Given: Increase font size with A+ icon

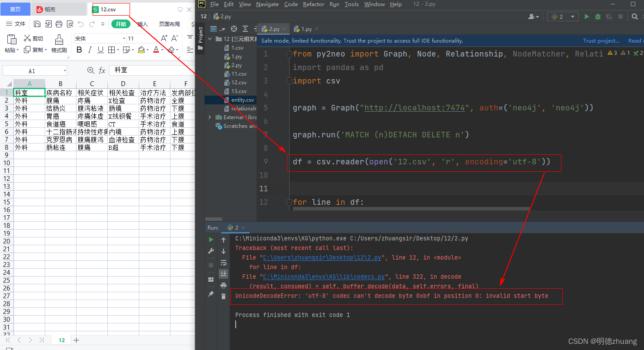Looking at the screenshot, I should click(164, 38).
